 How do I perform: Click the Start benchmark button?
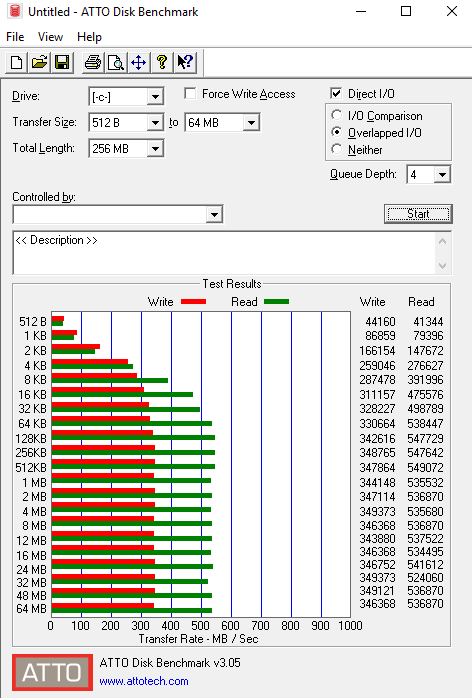click(x=418, y=214)
